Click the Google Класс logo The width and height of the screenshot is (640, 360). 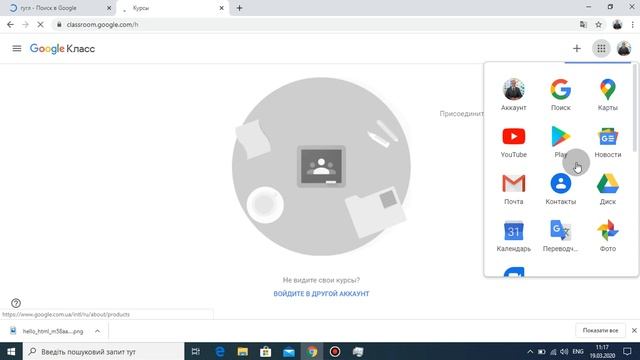(62, 49)
